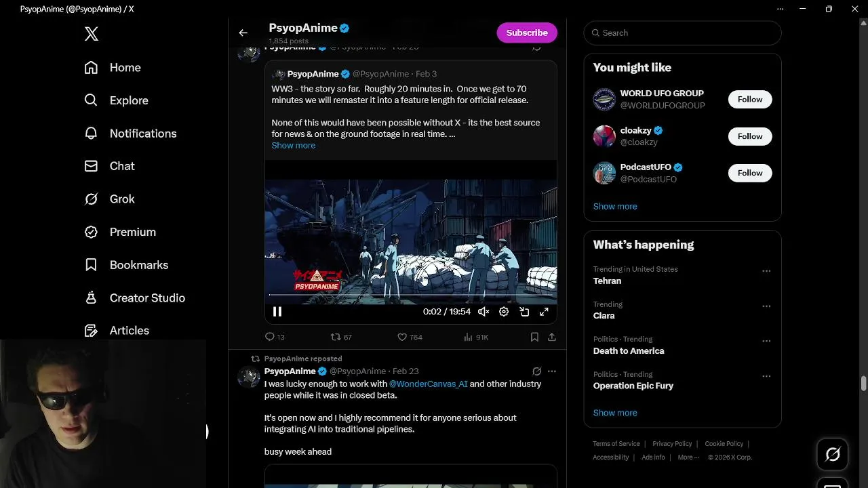Screen dimensions: 868x488
Task: Open the @WonderCanvas_AI mention link
Action: click(x=429, y=384)
